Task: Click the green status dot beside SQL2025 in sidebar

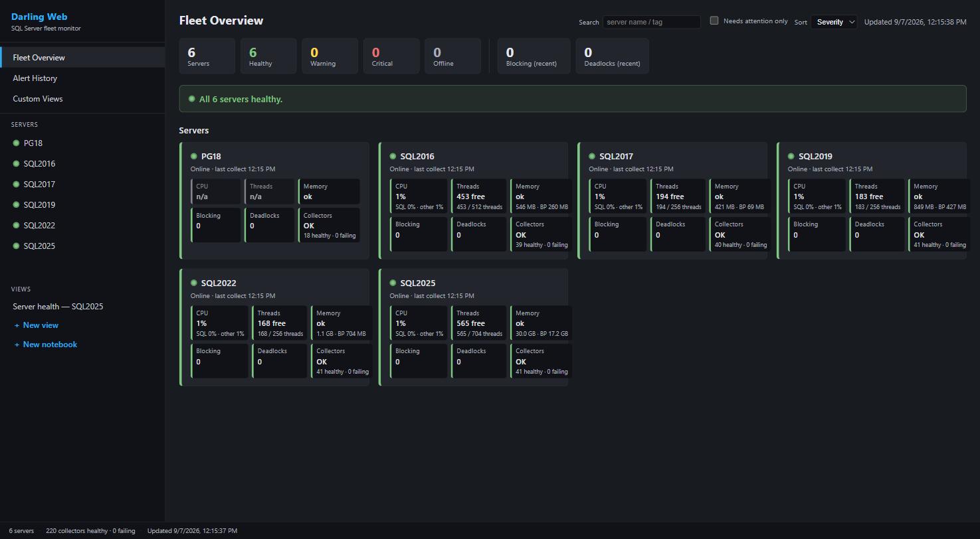Action: 16,246
